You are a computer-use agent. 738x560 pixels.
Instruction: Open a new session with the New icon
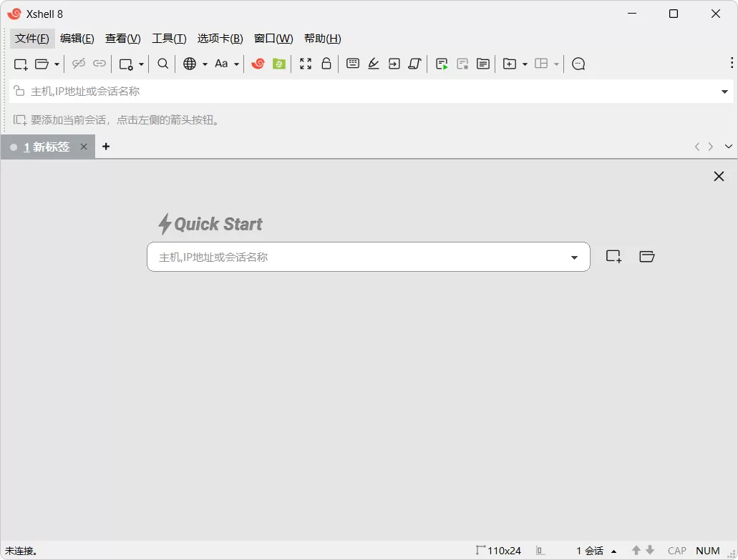20,64
